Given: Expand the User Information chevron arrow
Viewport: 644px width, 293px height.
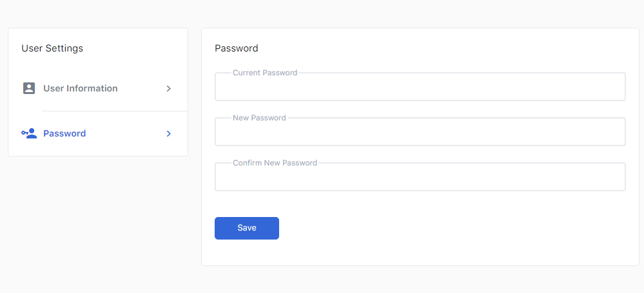Looking at the screenshot, I should click(x=169, y=88).
